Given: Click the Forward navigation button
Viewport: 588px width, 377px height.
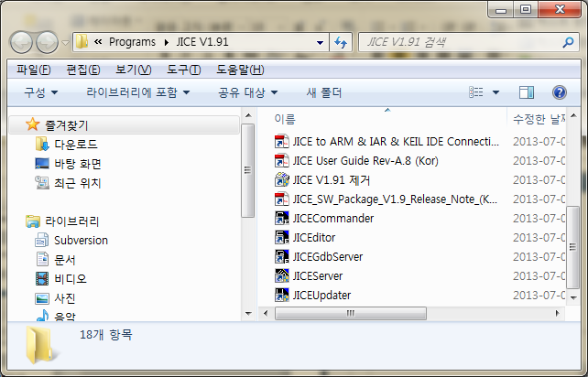Looking at the screenshot, I should click(47, 42).
